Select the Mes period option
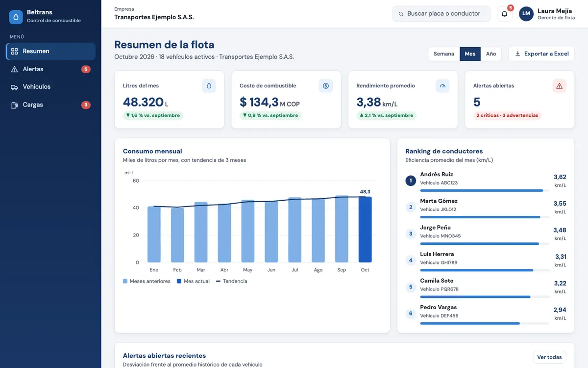The height and width of the screenshot is (368, 588). 470,54
